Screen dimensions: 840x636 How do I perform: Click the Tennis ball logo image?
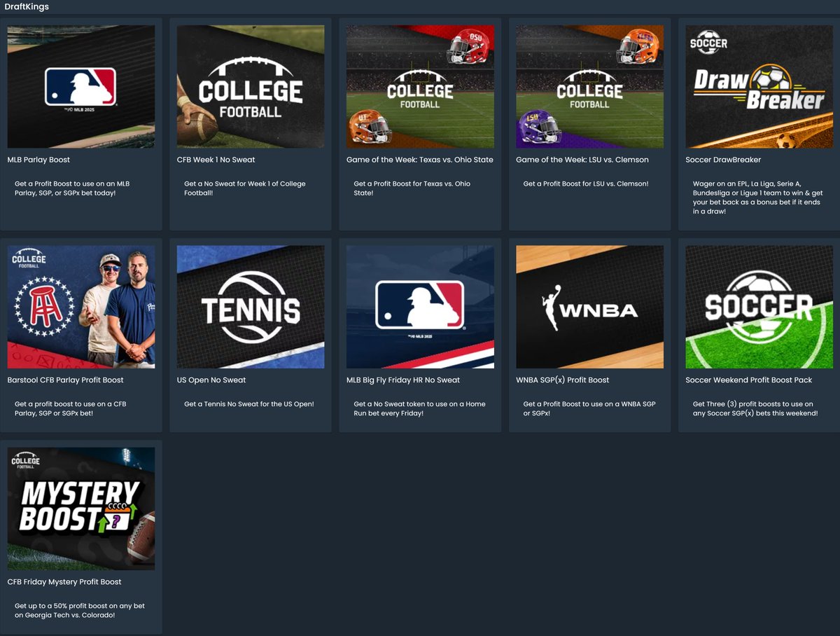coord(251,307)
